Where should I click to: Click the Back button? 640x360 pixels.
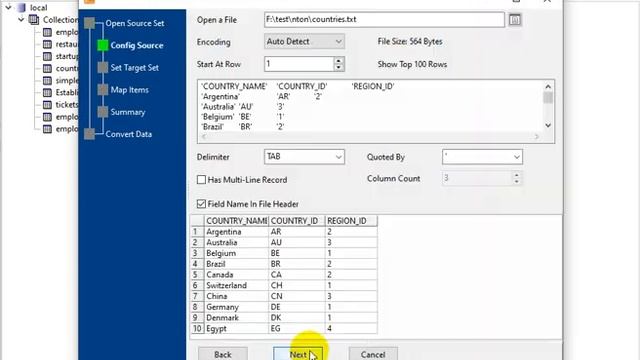tap(223, 354)
